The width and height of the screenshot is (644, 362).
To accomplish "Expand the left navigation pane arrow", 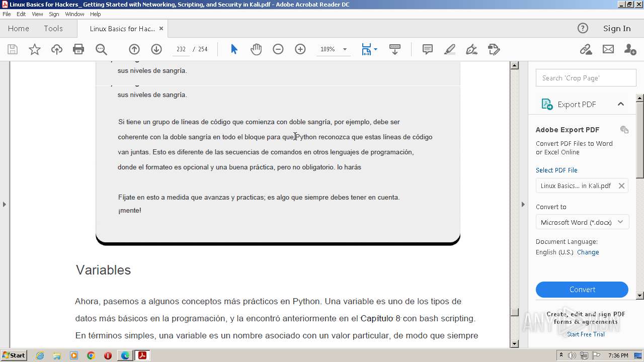I will pyautogui.click(x=5, y=204).
